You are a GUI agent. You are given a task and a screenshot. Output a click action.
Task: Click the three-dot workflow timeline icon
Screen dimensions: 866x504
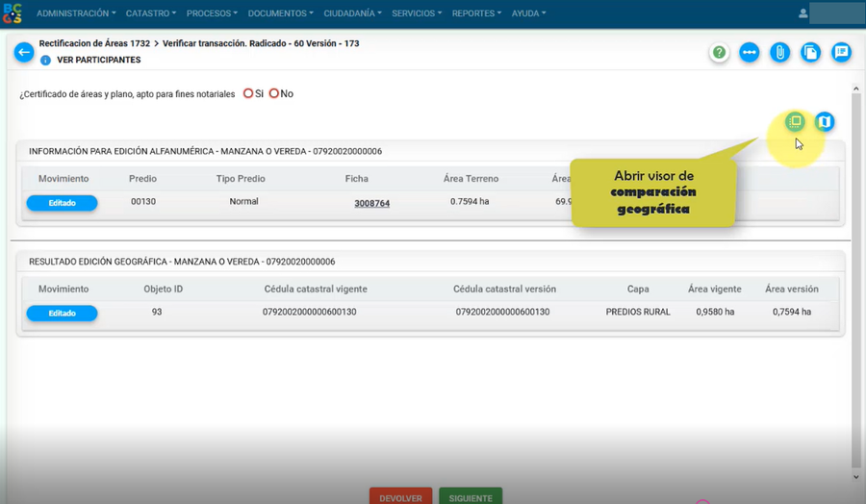pos(750,52)
